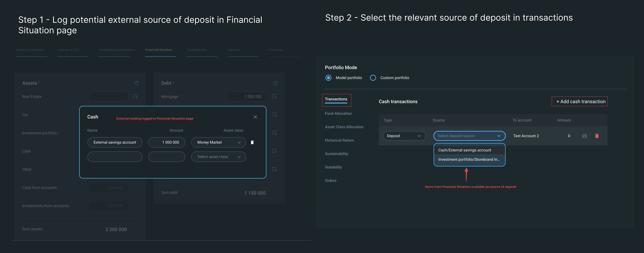Click the Investment portfolio label

click(x=40, y=133)
